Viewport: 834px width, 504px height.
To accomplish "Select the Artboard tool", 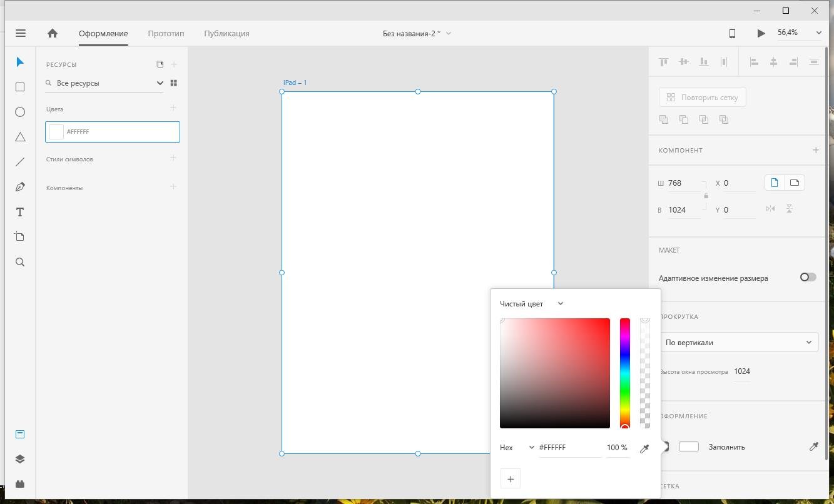I will pos(20,237).
